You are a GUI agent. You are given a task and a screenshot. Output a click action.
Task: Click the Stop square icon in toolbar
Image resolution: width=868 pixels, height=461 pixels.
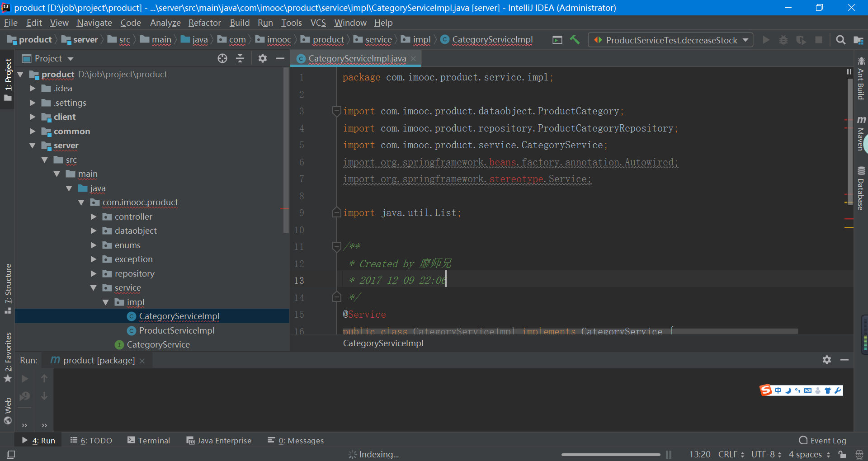(x=818, y=40)
